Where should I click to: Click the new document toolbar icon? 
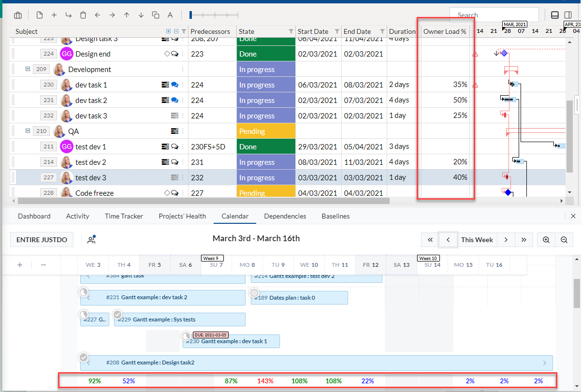tap(39, 15)
